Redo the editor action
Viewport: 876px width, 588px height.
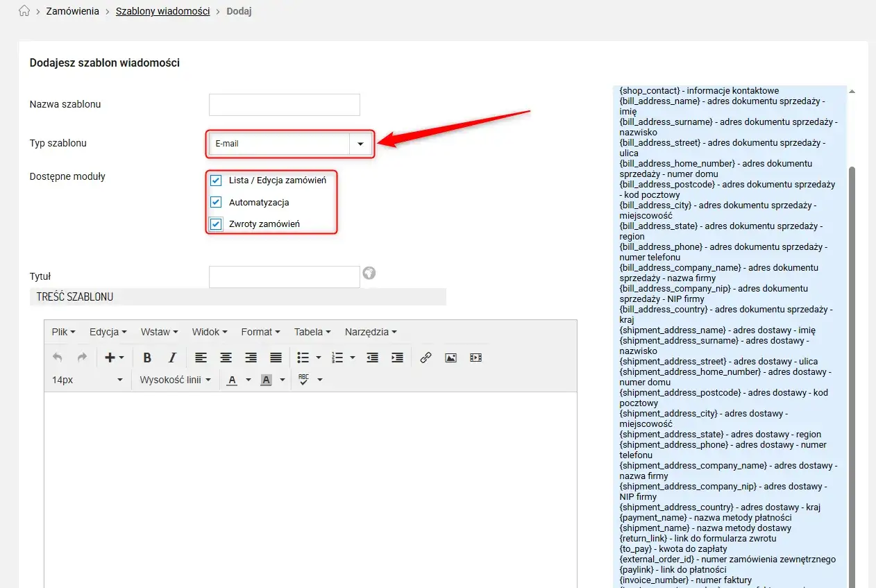click(x=82, y=358)
